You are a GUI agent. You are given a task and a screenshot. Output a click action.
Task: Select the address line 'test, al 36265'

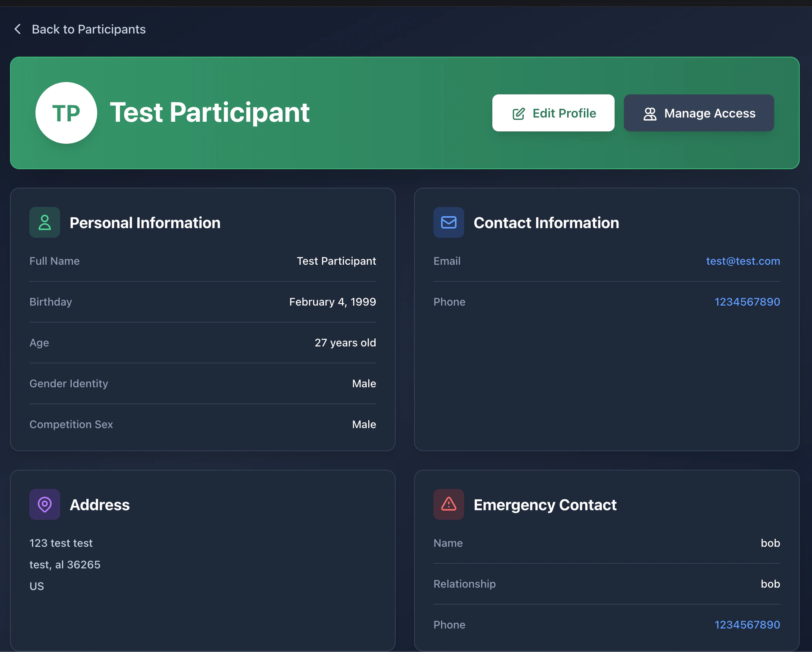(x=65, y=565)
